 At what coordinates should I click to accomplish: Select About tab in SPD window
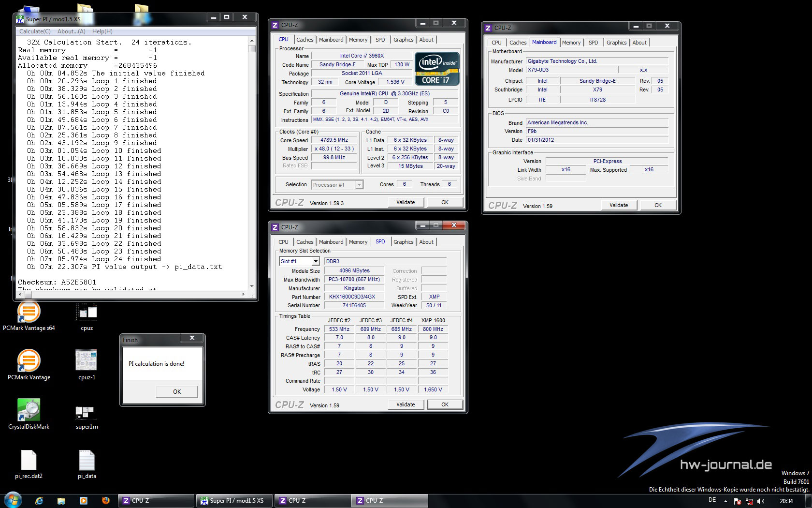(426, 242)
